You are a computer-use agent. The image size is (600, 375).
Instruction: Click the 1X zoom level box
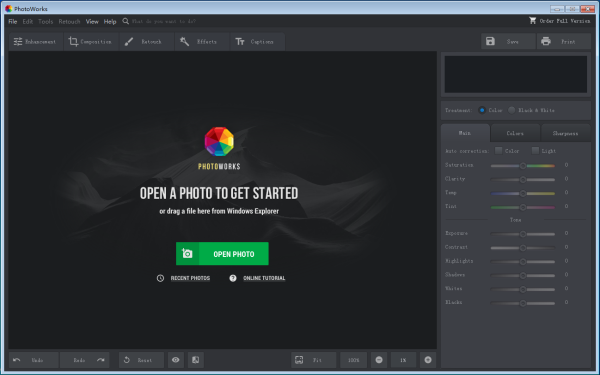pyautogui.click(x=403, y=360)
